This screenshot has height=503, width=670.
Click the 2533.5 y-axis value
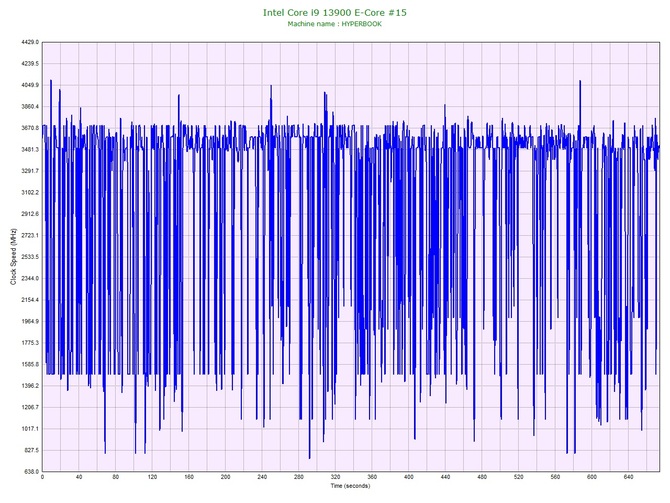[30, 257]
